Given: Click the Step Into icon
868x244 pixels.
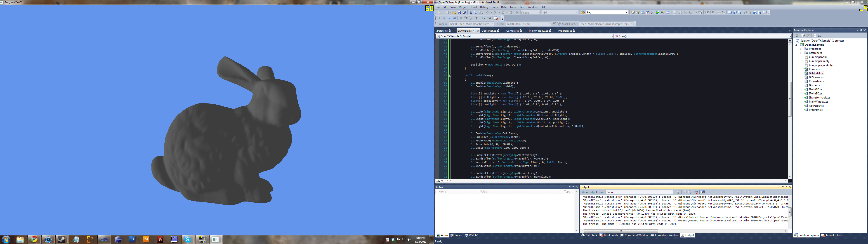Looking at the screenshot, I should click(x=466, y=18).
